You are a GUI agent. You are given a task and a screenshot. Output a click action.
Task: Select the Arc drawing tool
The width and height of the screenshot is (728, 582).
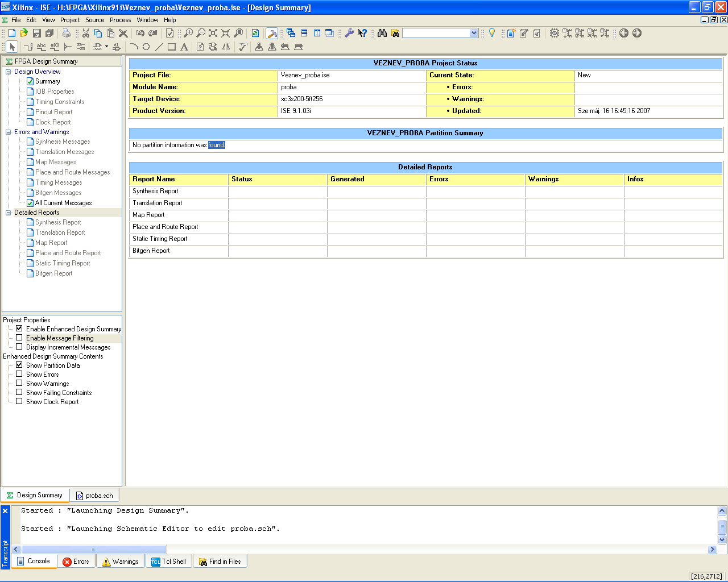[134, 47]
